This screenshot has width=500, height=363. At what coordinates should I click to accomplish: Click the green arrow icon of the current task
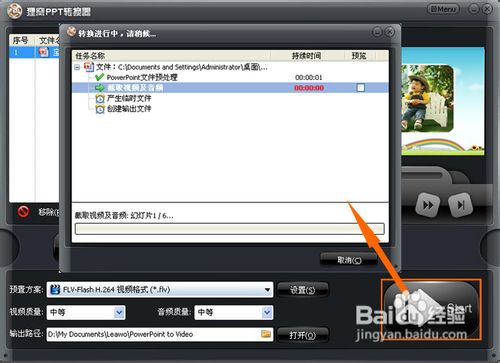click(x=100, y=88)
